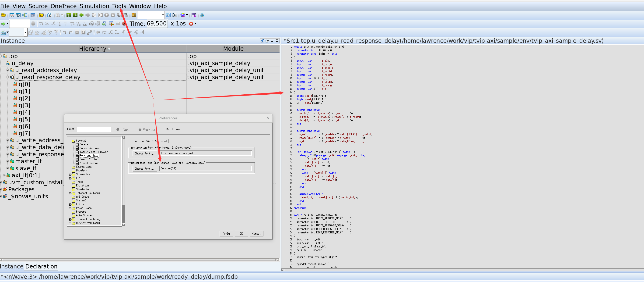Click the red X stop icon

pyautogui.click(x=124, y=24)
